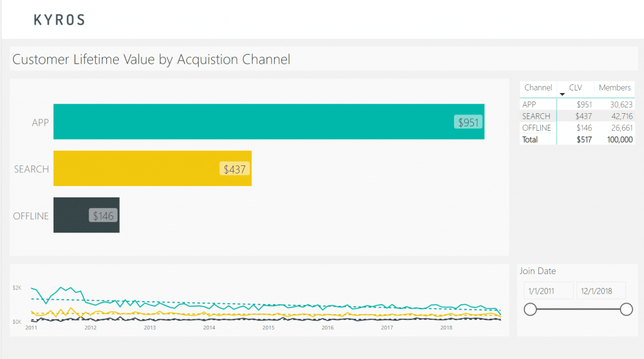Sort table by Channel column header
This screenshot has width=644, height=359.
coord(538,88)
